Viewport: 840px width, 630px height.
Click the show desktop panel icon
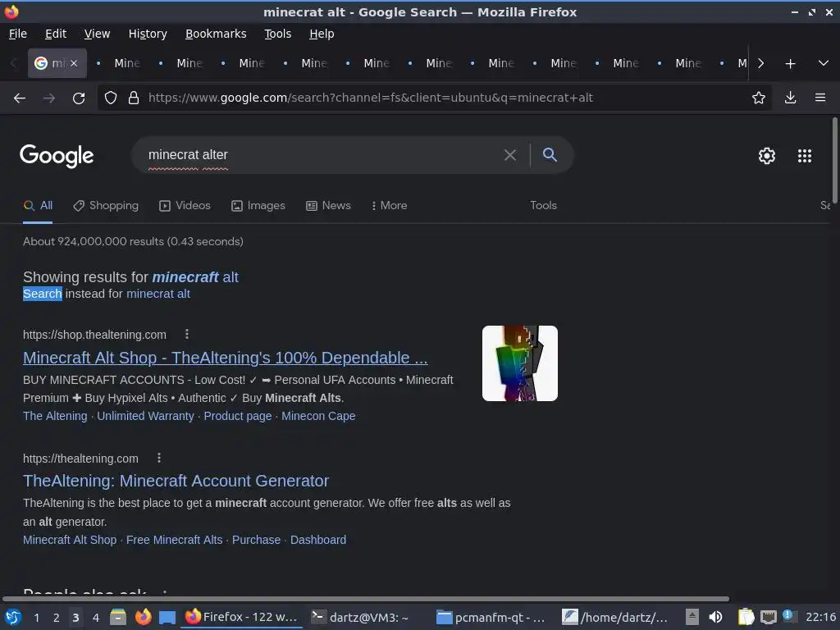point(167,618)
